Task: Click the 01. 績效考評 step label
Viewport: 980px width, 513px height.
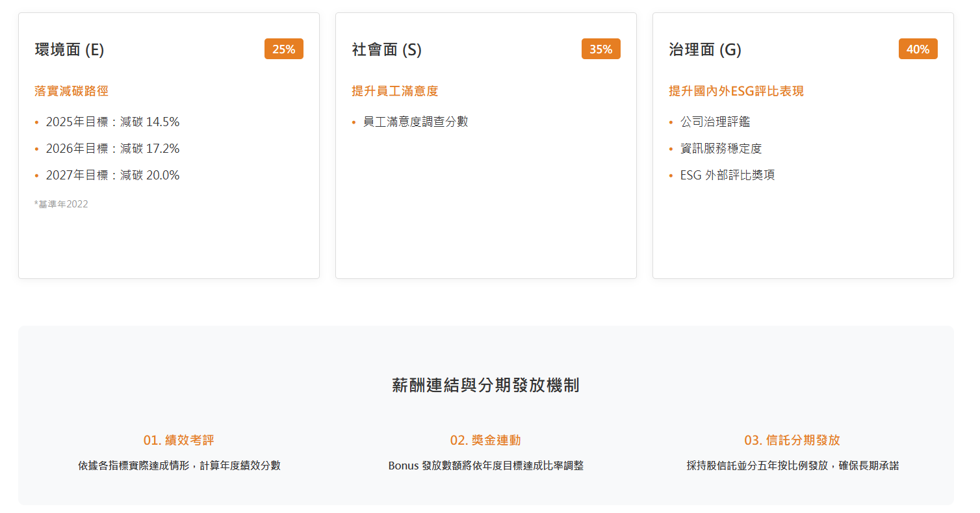Action: (x=177, y=440)
